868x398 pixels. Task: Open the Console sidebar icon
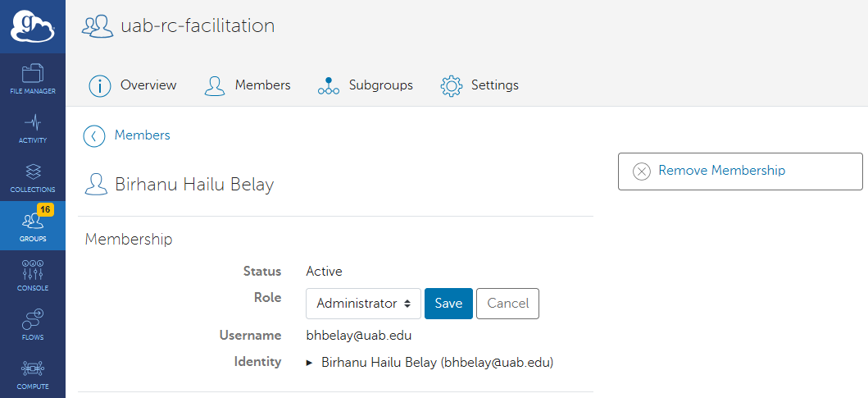point(33,276)
